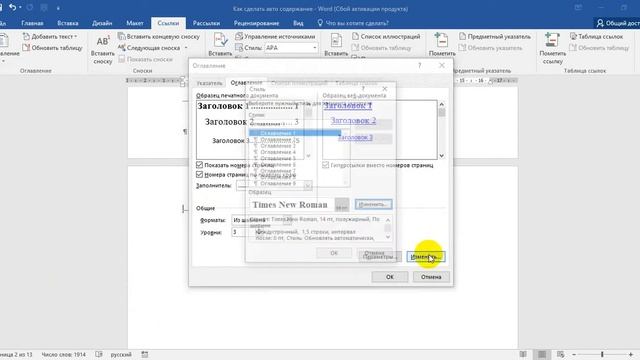Open the Главная ribbon tab
The width and height of the screenshot is (640, 360).
pyautogui.click(x=32, y=23)
